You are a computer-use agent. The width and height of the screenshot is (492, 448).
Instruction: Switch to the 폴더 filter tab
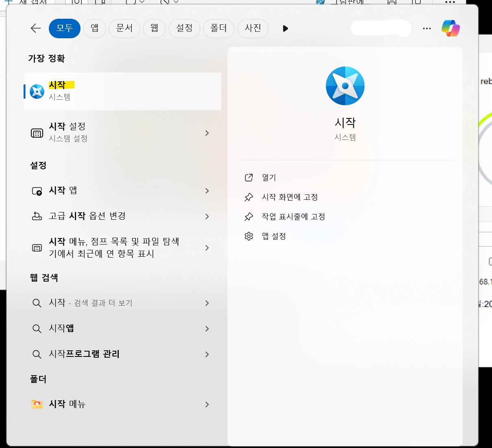[x=218, y=28]
